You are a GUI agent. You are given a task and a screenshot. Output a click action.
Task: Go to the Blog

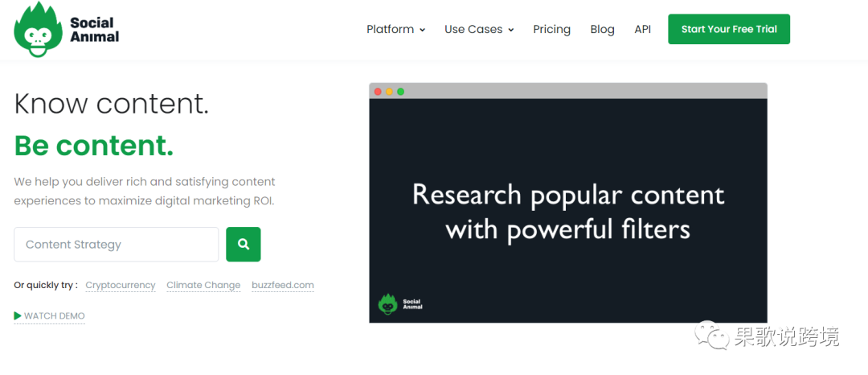point(602,29)
